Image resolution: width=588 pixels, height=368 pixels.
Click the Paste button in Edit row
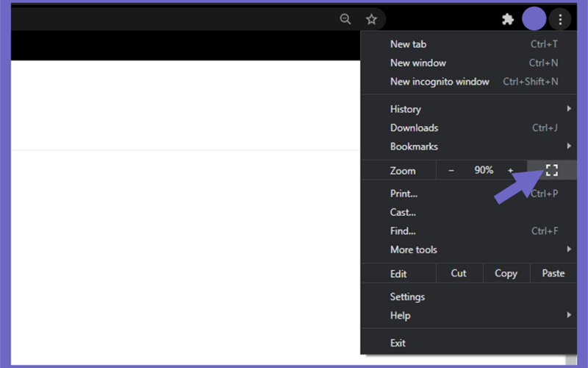pyautogui.click(x=553, y=273)
